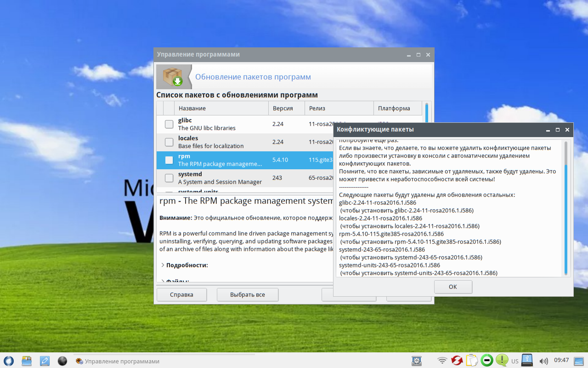Select the locales package name
Screen dimensions: 588x368
coord(188,138)
